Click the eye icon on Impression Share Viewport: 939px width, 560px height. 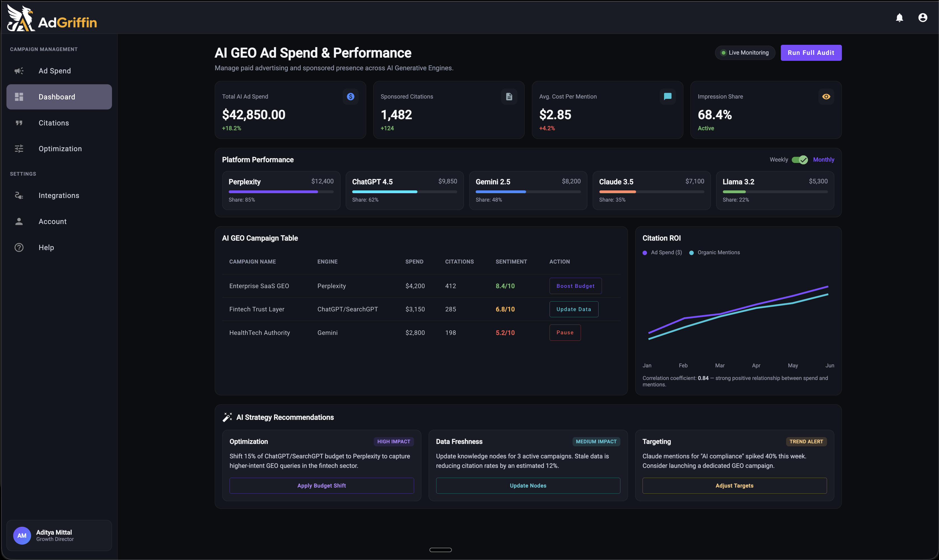click(x=826, y=97)
